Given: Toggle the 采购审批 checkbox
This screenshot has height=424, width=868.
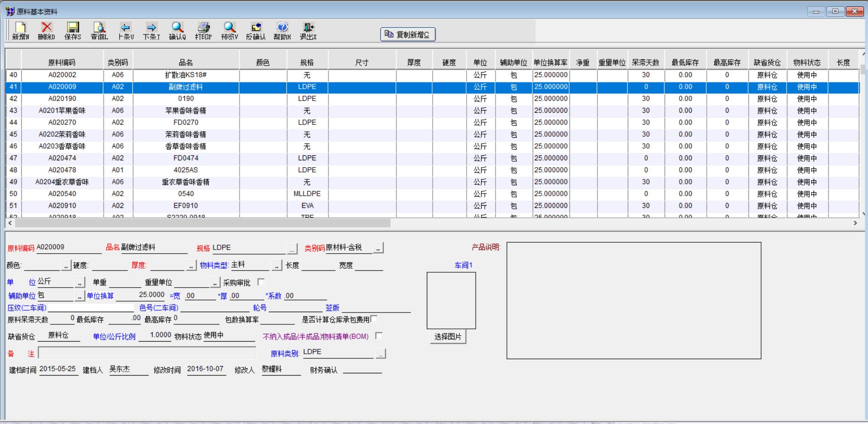Looking at the screenshot, I should point(261,282).
